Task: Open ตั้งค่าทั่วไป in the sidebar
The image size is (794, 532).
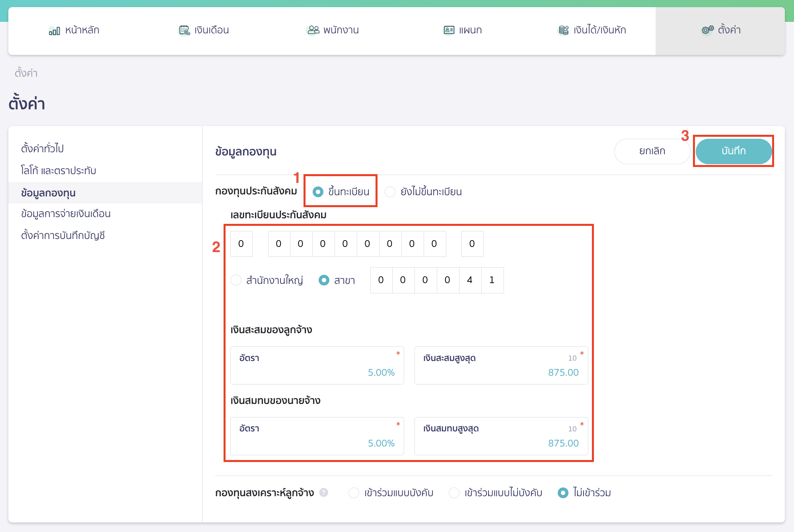Action: (43, 149)
